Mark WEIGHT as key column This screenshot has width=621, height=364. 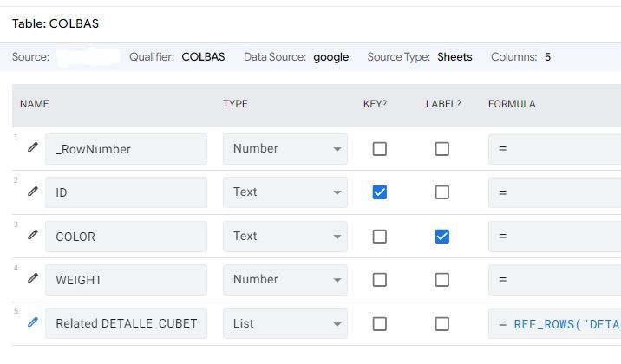tap(379, 280)
